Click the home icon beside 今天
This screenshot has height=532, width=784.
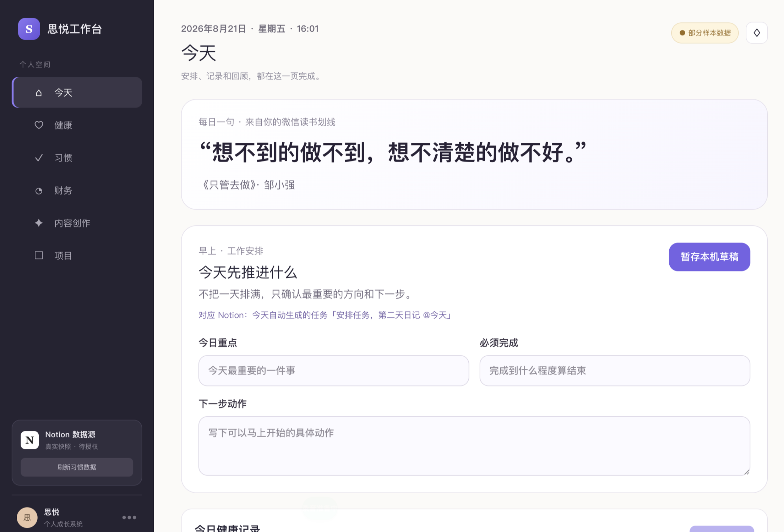(x=39, y=93)
